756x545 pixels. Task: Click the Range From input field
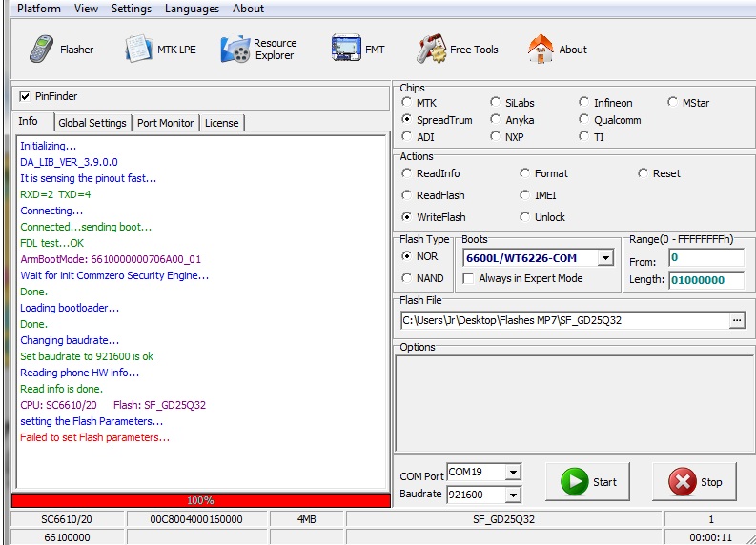[706, 258]
